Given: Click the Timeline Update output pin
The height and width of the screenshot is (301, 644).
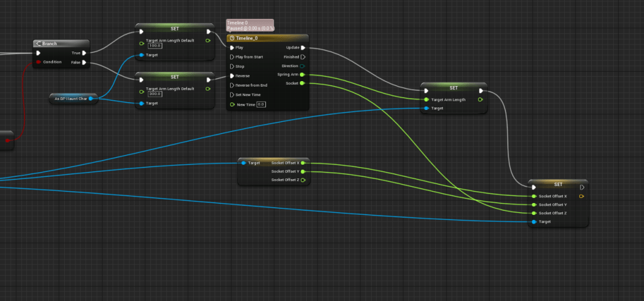Looking at the screenshot, I should pos(303,47).
